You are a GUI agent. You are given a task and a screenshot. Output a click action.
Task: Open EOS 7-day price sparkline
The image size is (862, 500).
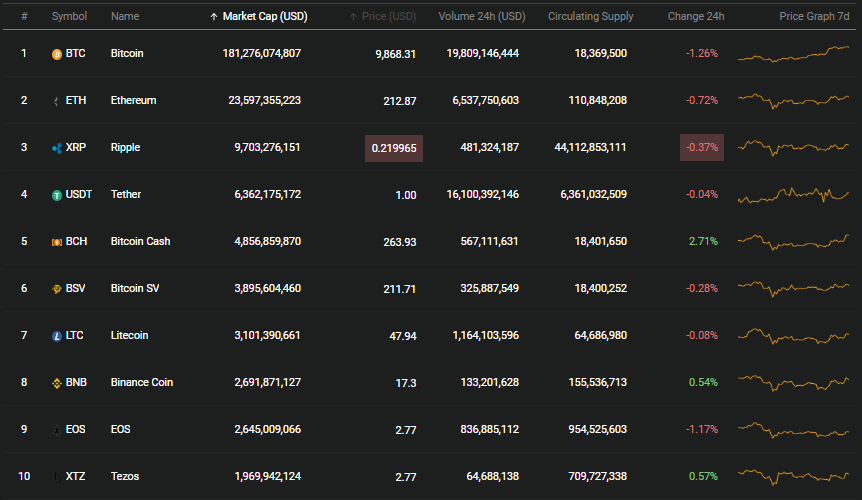point(793,430)
